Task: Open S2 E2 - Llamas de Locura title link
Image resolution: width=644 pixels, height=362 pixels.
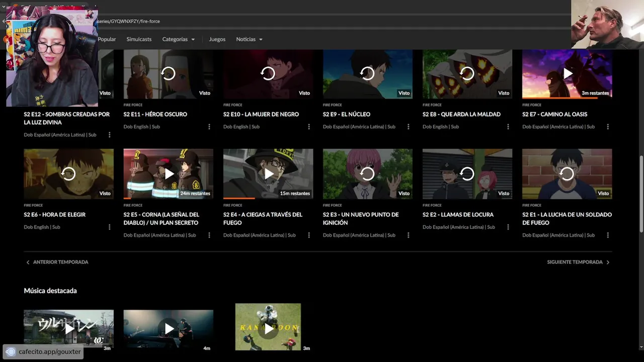Action: (x=458, y=215)
